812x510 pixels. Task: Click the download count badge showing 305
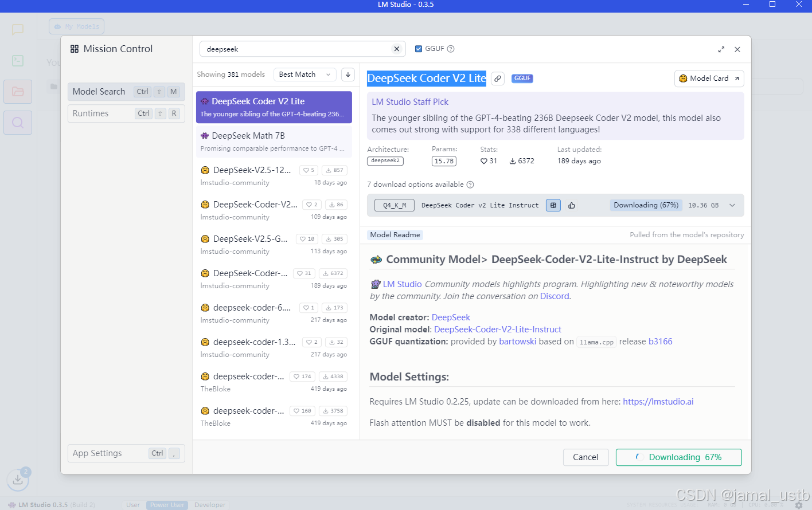coord(334,239)
